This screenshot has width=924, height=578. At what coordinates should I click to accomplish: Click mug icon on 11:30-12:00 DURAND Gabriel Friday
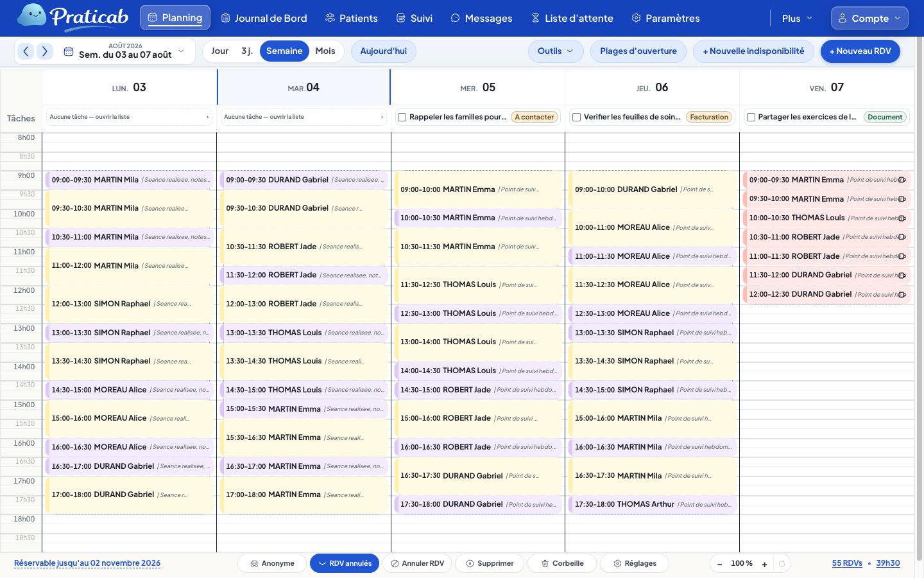(x=902, y=276)
